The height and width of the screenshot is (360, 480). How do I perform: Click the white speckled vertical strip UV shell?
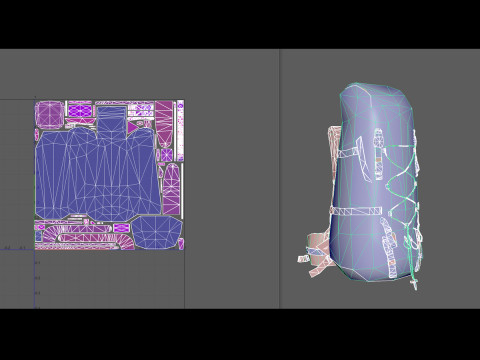[180, 131]
